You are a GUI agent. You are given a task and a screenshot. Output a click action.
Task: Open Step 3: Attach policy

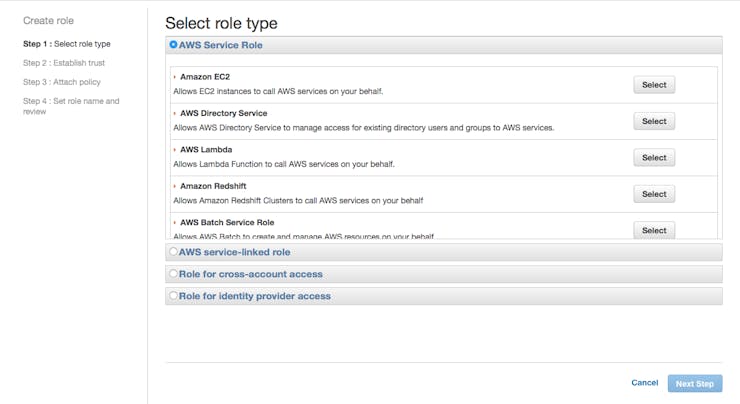(x=62, y=82)
